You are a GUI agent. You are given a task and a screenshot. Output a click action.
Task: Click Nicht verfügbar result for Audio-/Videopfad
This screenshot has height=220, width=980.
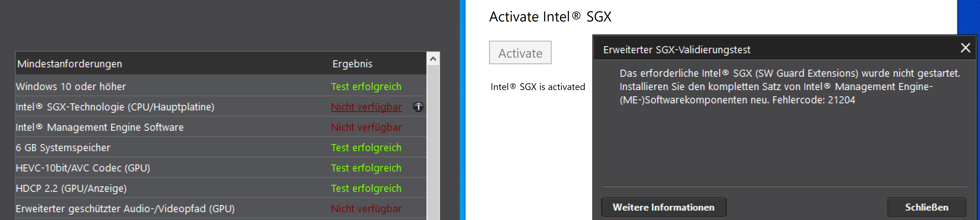pos(366,209)
